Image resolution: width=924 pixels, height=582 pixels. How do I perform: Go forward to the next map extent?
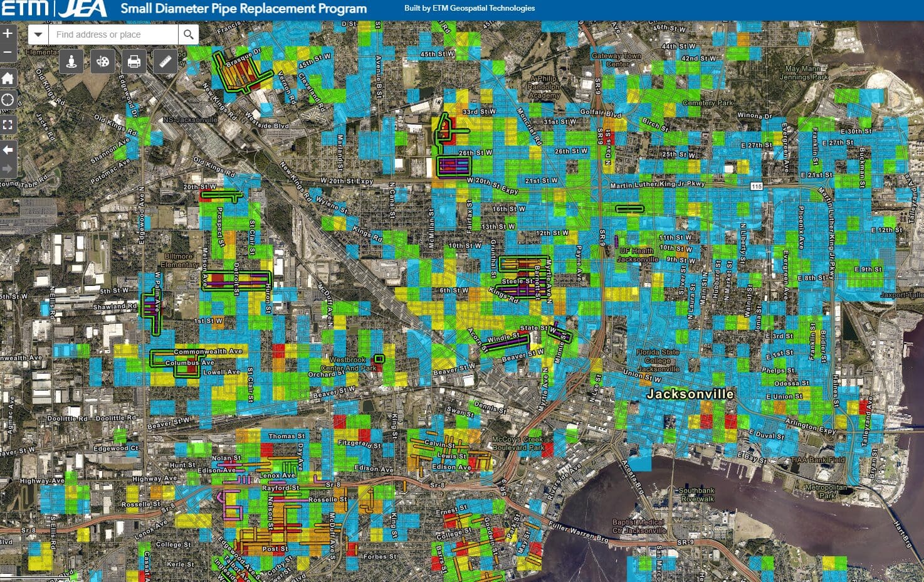(8, 169)
